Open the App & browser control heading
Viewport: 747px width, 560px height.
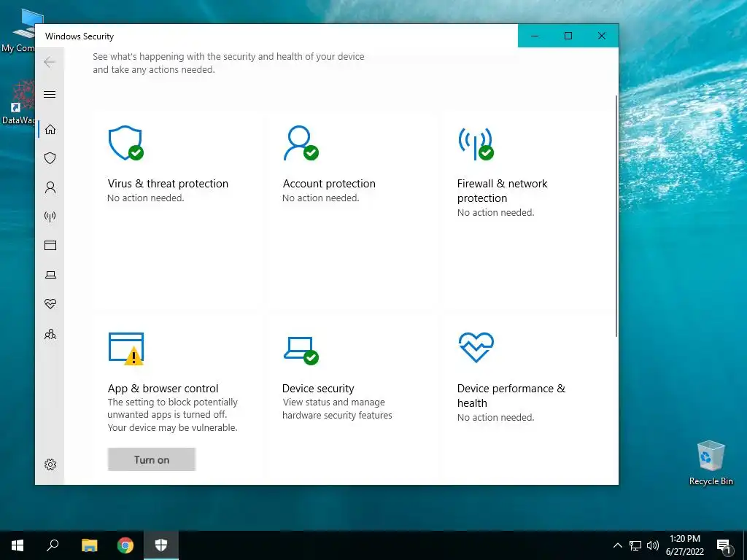(x=163, y=389)
